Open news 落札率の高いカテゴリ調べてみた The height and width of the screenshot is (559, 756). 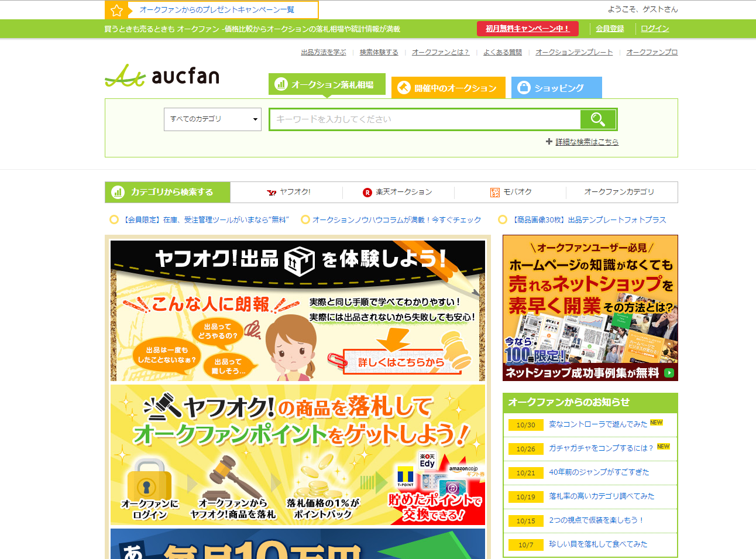[x=602, y=496]
